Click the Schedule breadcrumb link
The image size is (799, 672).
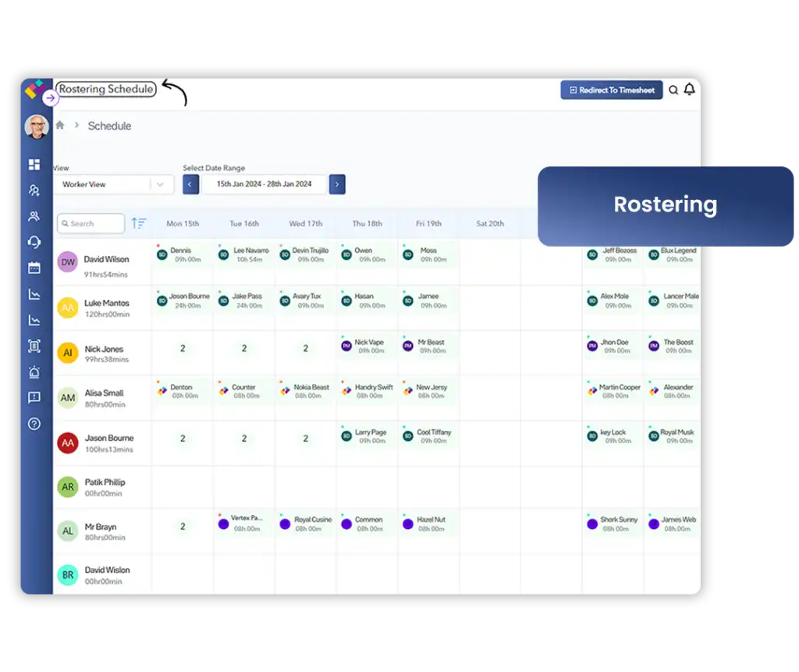tap(109, 126)
